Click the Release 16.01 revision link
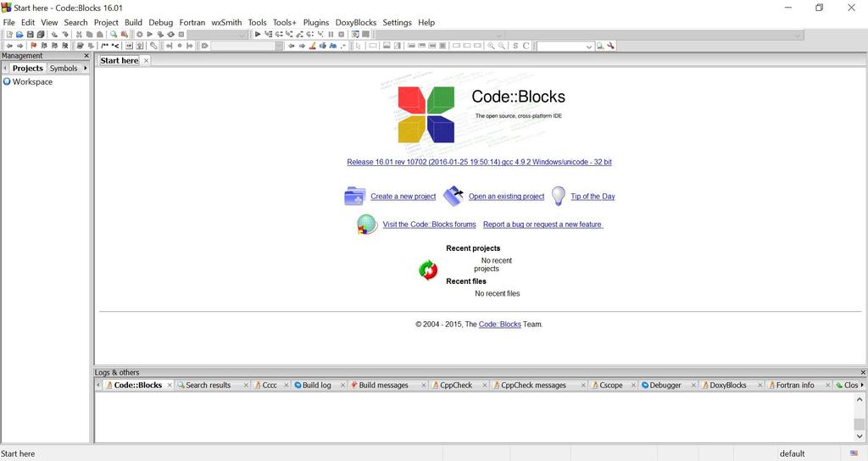This screenshot has width=868, height=461. point(480,162)
